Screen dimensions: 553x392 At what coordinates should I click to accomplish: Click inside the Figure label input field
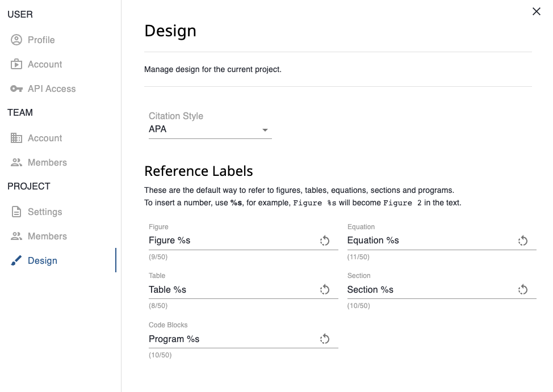[x=227, y=240]
